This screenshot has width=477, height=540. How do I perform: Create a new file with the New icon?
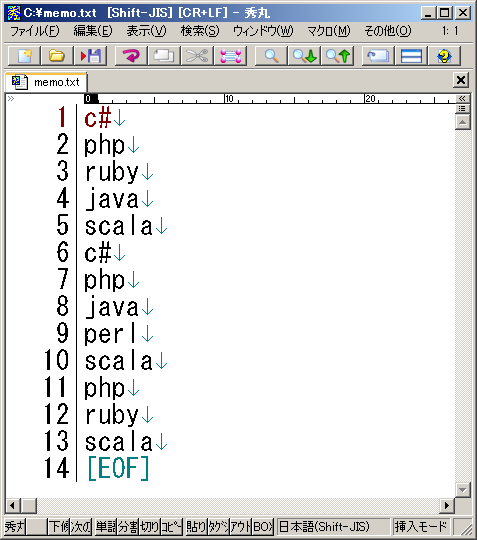24,56
